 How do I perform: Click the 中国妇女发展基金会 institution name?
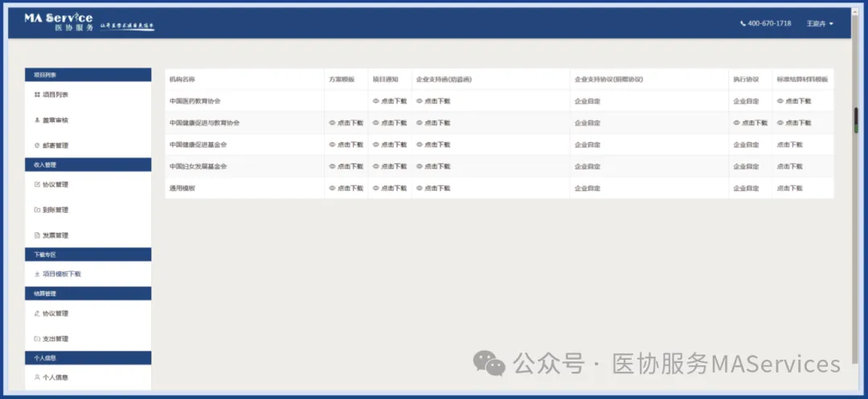click(x=199, y=166)
